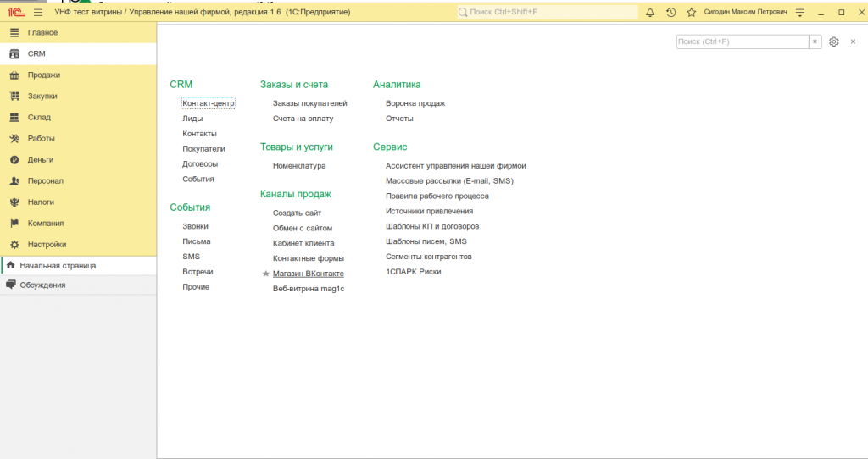Open Источники привлечения link
This screenshot has width=868, height=459.
(429, 211)
